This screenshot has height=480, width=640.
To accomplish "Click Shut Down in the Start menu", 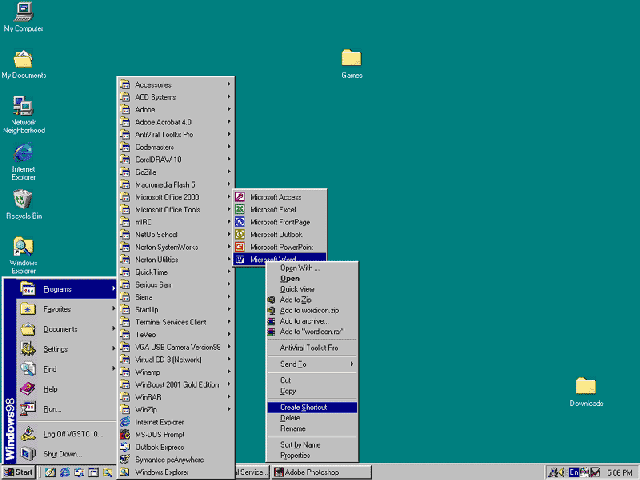I will (x=67, y=453).
